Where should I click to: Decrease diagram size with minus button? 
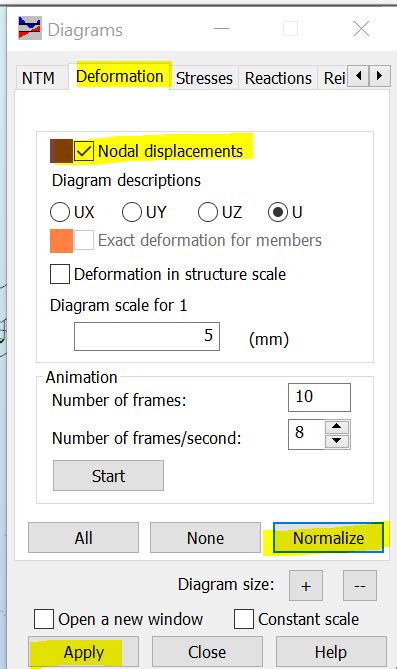point(360,585)
